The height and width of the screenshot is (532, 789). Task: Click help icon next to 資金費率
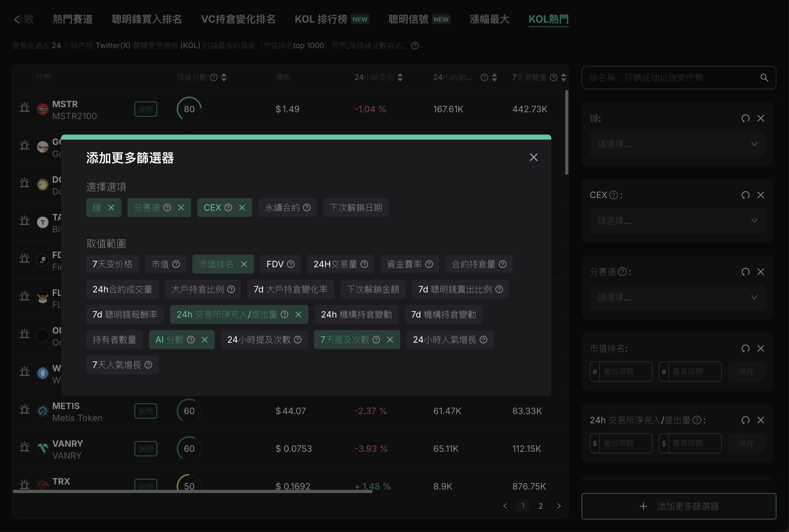429,264
